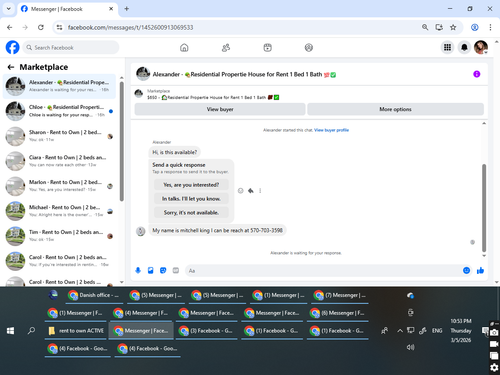Click the voice clip microphone icon
This screenshot has height=375, width=500.
point(138,270)
